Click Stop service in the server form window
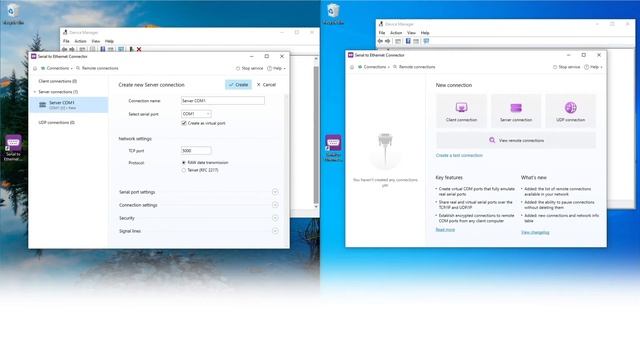 click(x=249, y=69)
